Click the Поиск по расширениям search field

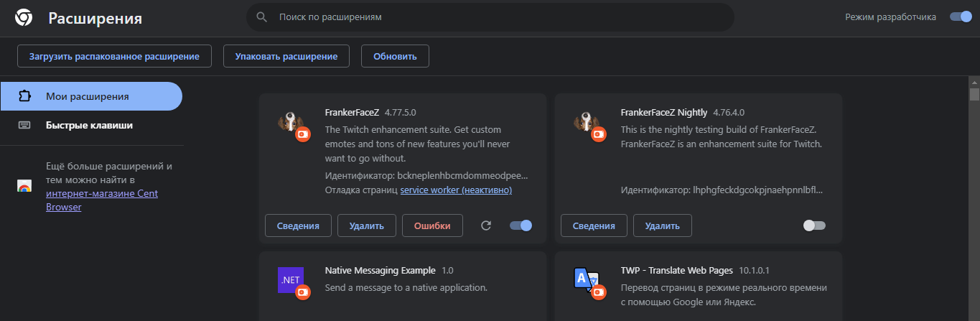click(490, 17)
